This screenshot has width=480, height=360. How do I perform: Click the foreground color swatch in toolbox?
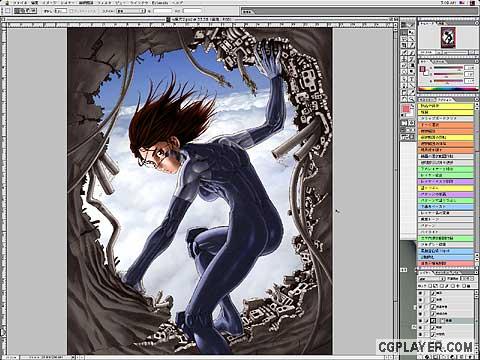(x=405, y=108)
